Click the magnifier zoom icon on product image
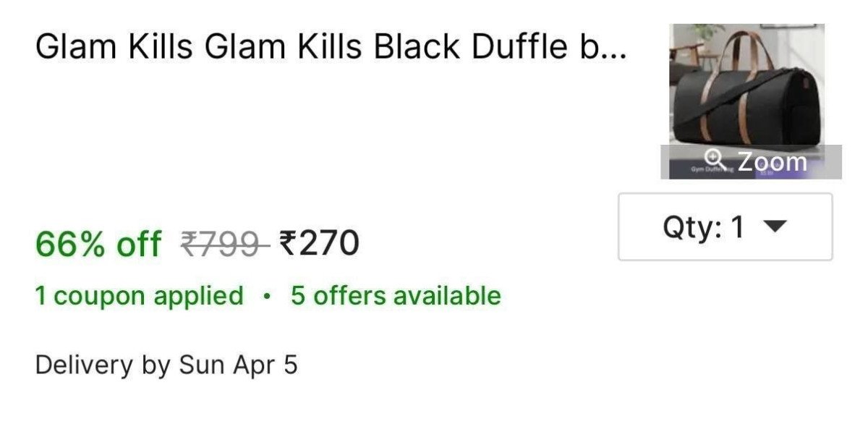This screenshot has width=868, height=432. pos(713,160)
